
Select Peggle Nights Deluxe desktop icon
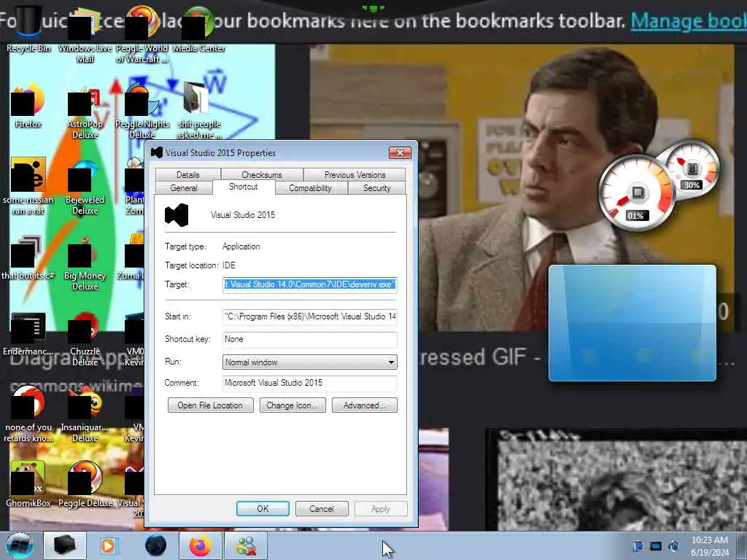142,111
